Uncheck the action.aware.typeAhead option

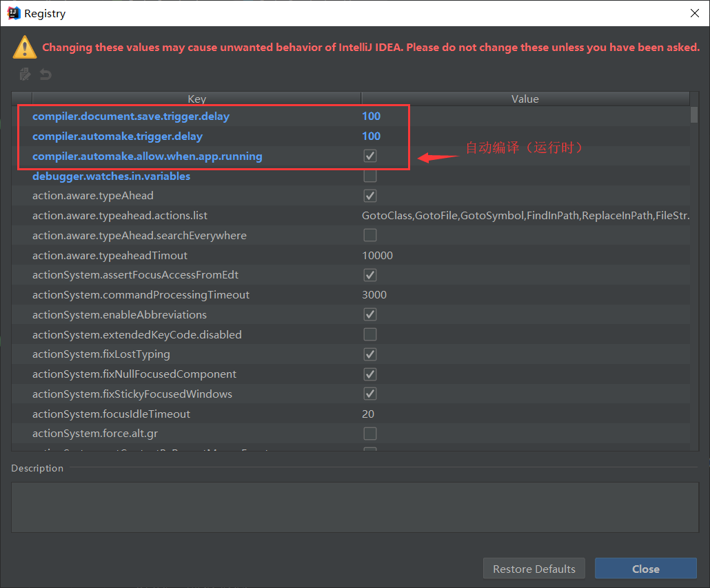point(370,196)
